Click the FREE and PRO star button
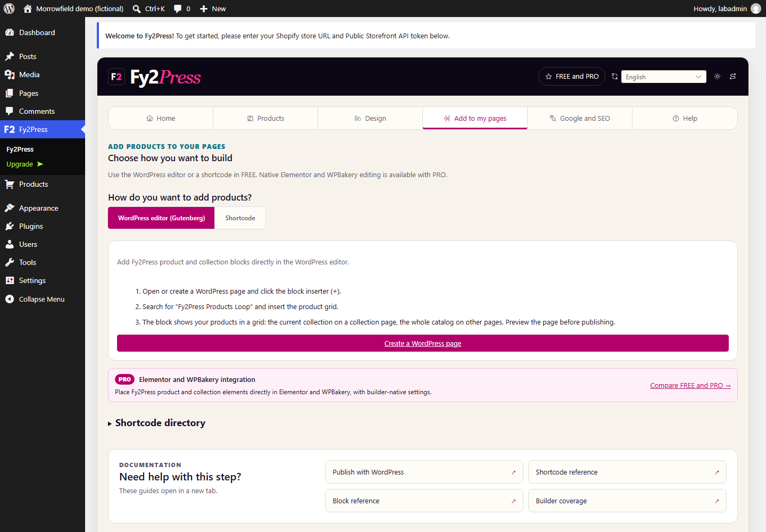The width and height of the screenshot is (766, 532). [x=572, y=77]
